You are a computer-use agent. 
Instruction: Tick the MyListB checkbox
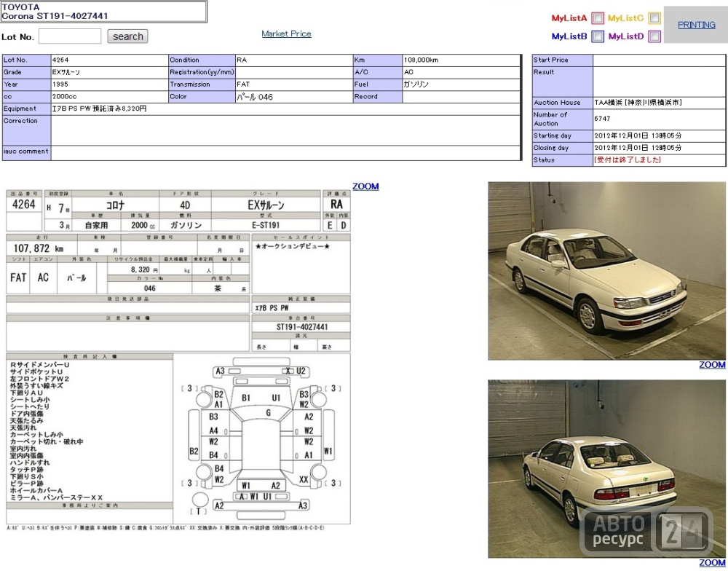[598, 36]
